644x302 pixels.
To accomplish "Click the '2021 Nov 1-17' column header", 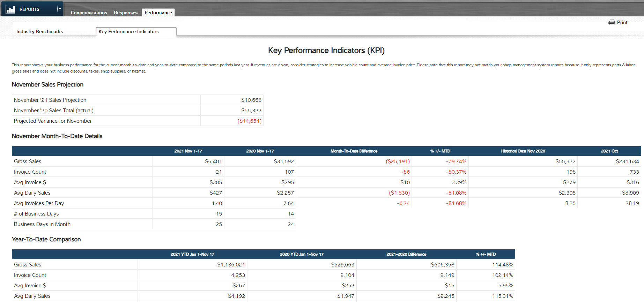I will 188,151.
